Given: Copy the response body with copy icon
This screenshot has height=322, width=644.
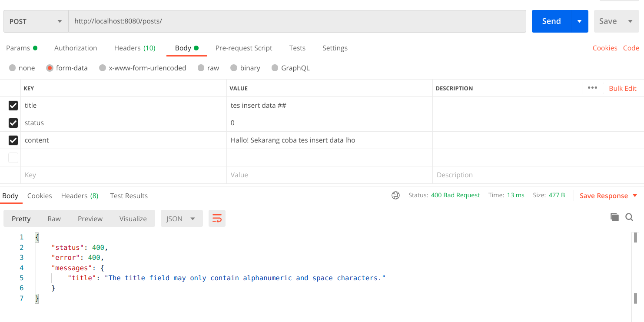Looking at the screenshot, I should pos(614,217).
